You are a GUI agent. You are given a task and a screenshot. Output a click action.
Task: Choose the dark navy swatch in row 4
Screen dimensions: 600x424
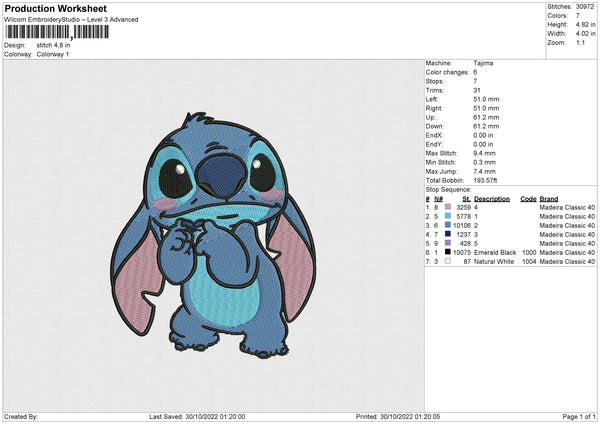(447, 234)
